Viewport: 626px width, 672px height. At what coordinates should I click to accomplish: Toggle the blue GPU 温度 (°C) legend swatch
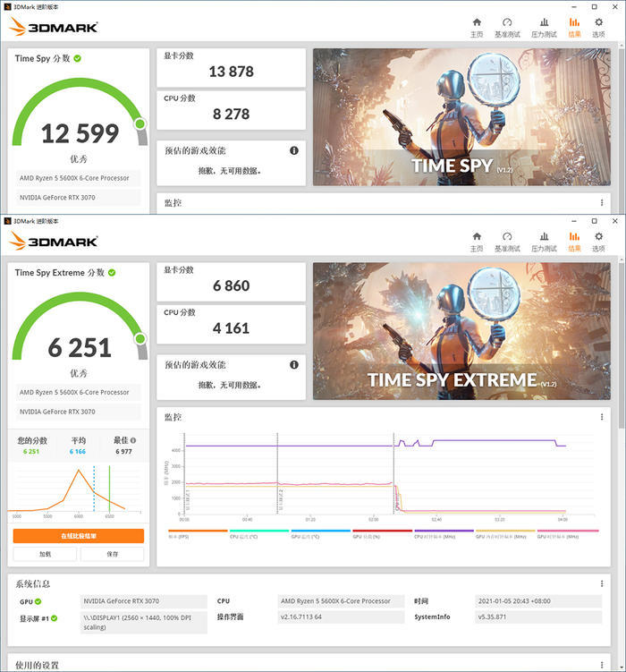[x=321, y=531]
